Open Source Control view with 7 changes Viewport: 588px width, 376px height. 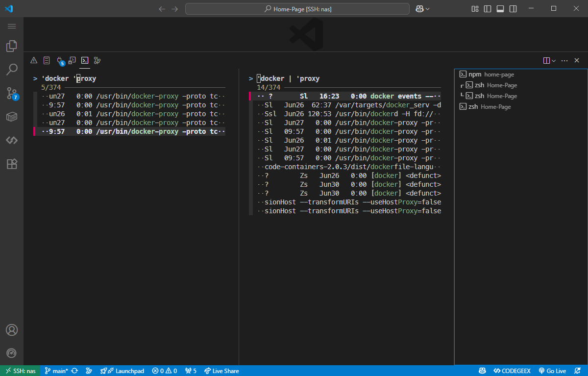[x=12, y=93]
